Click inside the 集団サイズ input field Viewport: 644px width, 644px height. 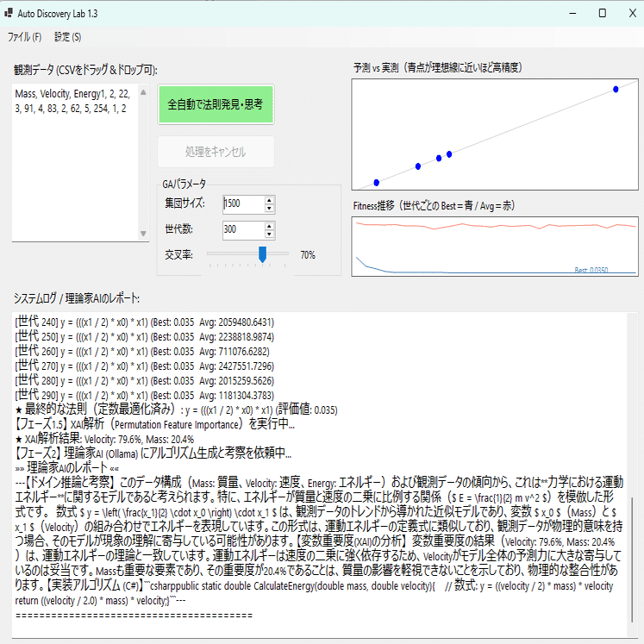pos(243,203)
